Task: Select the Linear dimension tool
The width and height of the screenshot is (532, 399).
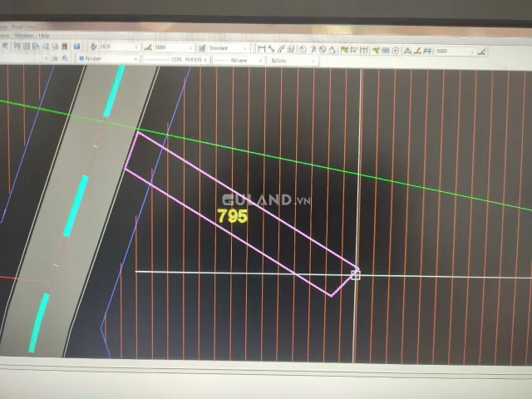Action: pyautogui.click(x=261, y=49)
